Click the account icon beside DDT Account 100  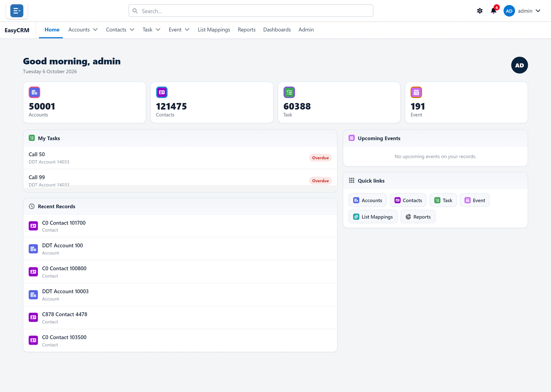tap(33, 249)
